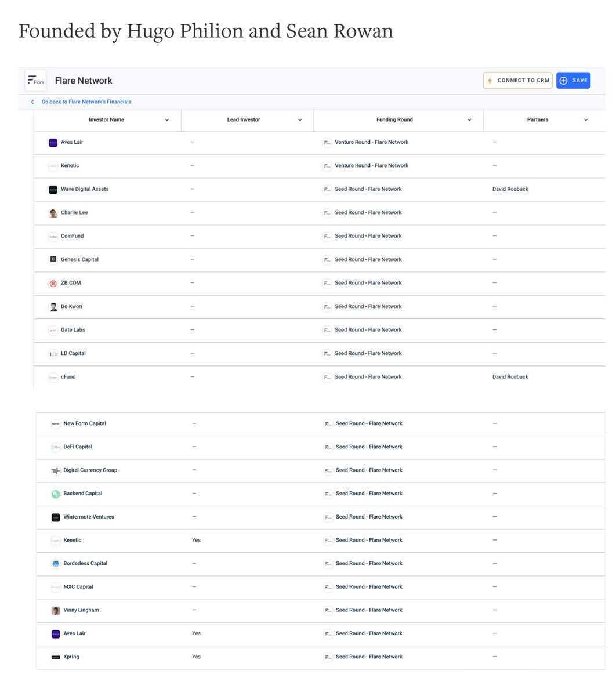616x696 pixels.
Task: Click CoinFund logo icon
Action: (53, 236)
